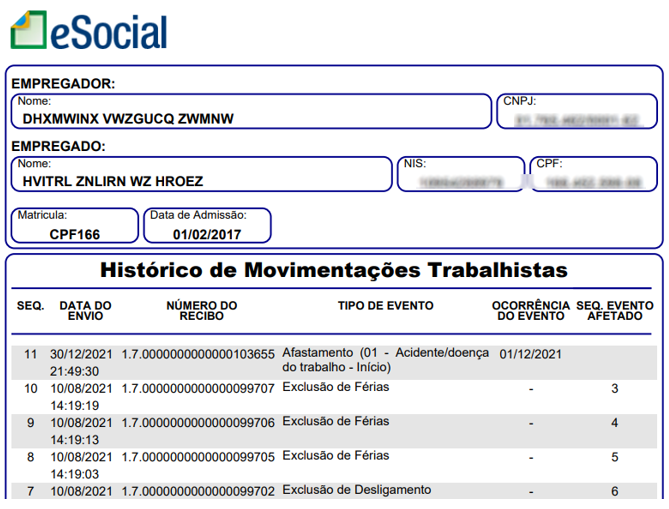Select sequence number 9 in the table
Image resolution: width=669 pixels, height=509 pixels.
pos(31,423)
